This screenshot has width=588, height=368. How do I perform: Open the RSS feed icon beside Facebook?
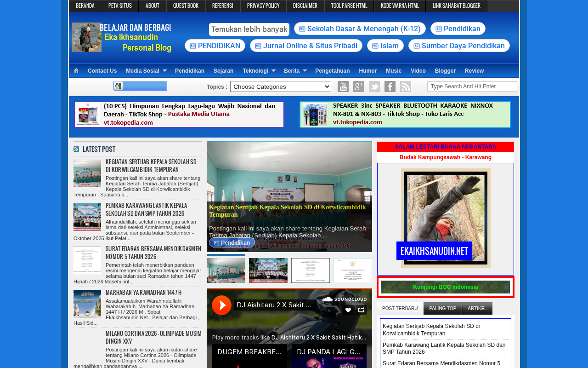406,86
